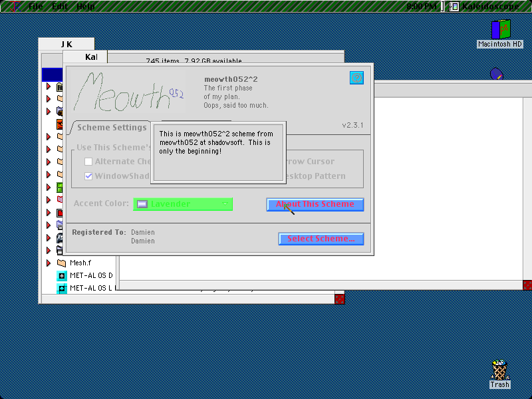The image size is (532, 399).
Task: Click the Meowth052 handwritten logo image
Action: (x=129, y=92)
